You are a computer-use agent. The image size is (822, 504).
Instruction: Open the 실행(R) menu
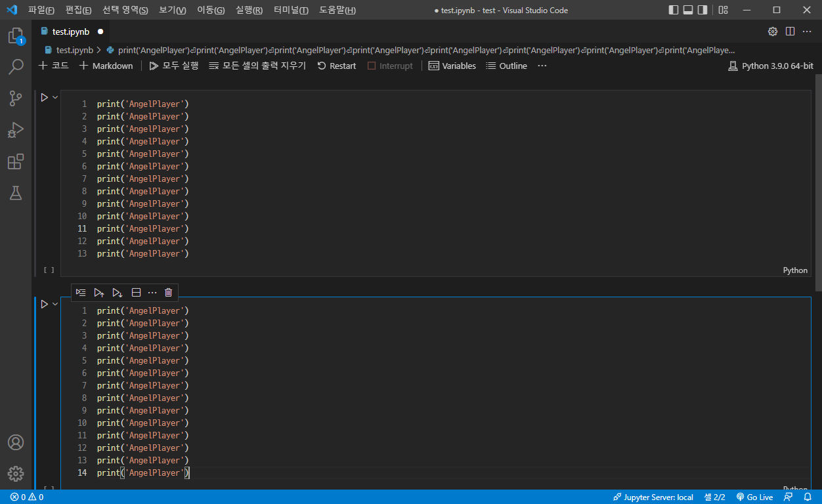(x=249, y=10)
